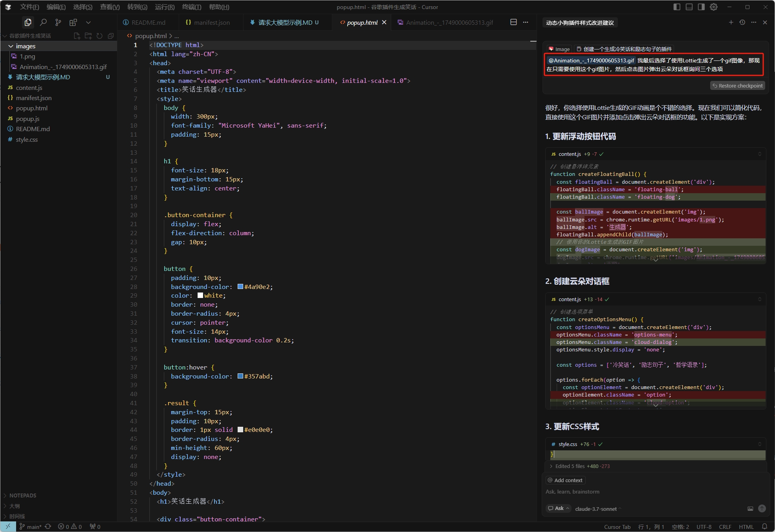
Task: Click the #4a90e2 color swatch
Action: click(x=240, y=287)
